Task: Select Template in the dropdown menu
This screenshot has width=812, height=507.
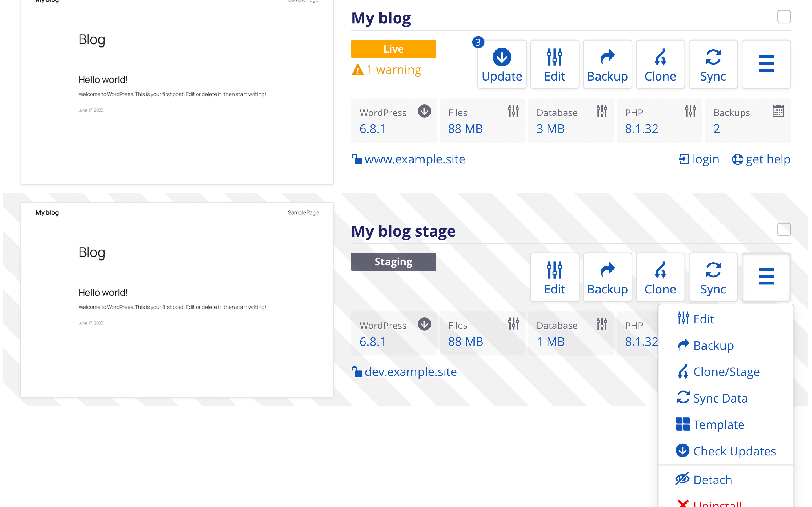Action: (x=710, y=424)
